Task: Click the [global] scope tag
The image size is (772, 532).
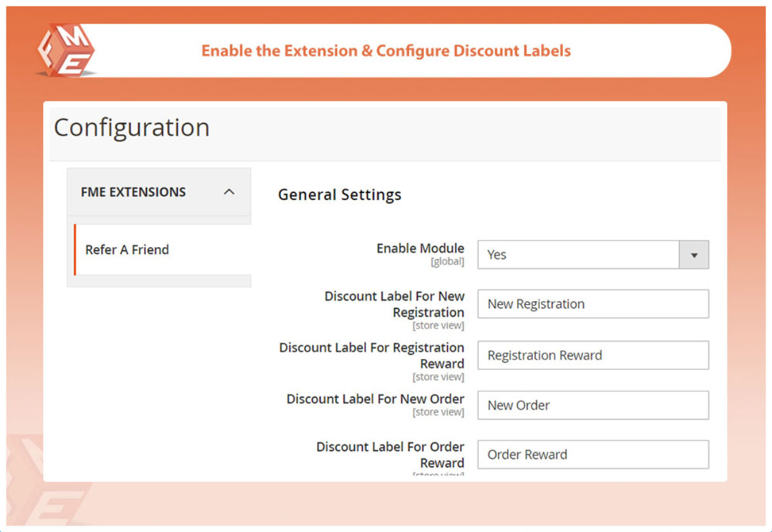Action: click(x=447, y=262)
